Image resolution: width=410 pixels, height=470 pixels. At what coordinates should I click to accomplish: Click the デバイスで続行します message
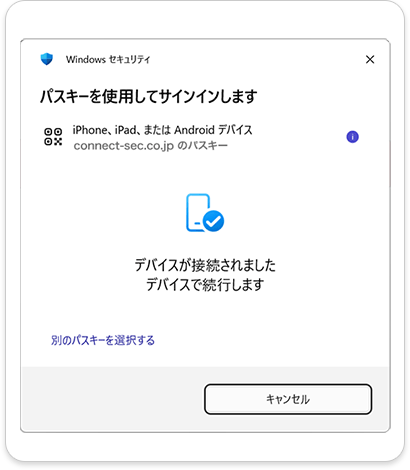(x=205, y=285)
